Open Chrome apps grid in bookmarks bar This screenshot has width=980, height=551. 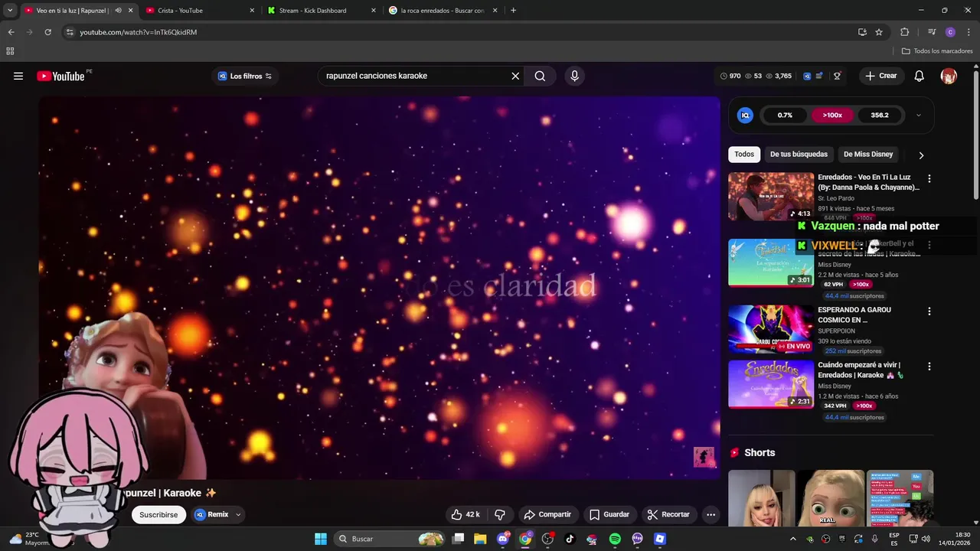pos(10,51)
